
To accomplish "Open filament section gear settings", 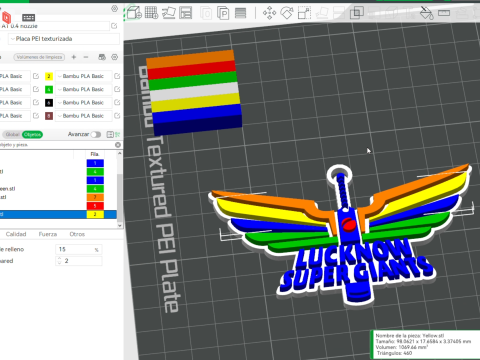I will point(115,57).
